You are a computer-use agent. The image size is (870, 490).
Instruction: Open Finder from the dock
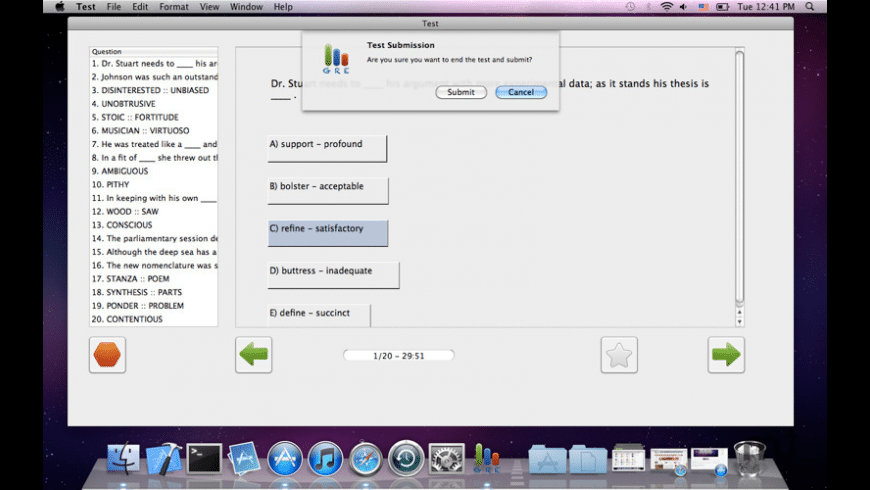(x=123, y=458)
